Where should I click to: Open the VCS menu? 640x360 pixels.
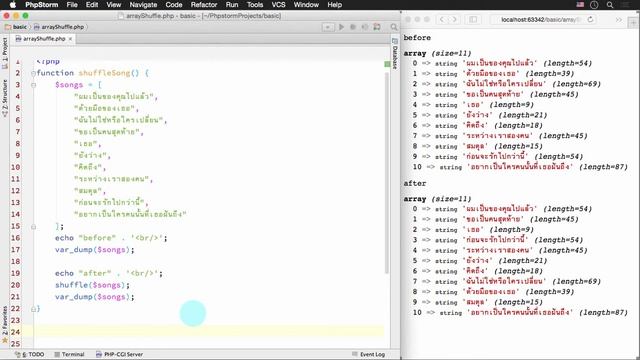(278, 5)
